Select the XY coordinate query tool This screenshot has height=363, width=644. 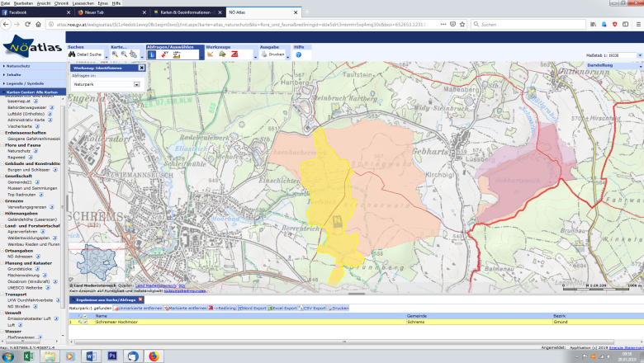(164, 54)
